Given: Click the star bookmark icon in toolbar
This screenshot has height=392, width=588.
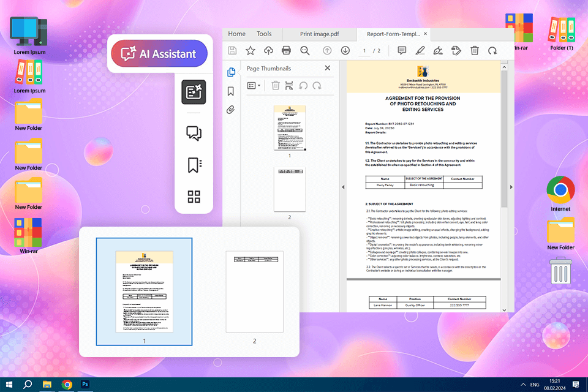Looking at the screenshot, I should pyautogui.click(x=250, y=51).
